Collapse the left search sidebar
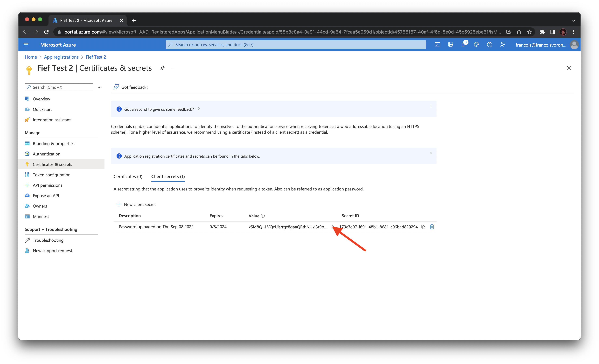This screenshot has width=599, height=364. pyautogui.click(x=99, y=87)
